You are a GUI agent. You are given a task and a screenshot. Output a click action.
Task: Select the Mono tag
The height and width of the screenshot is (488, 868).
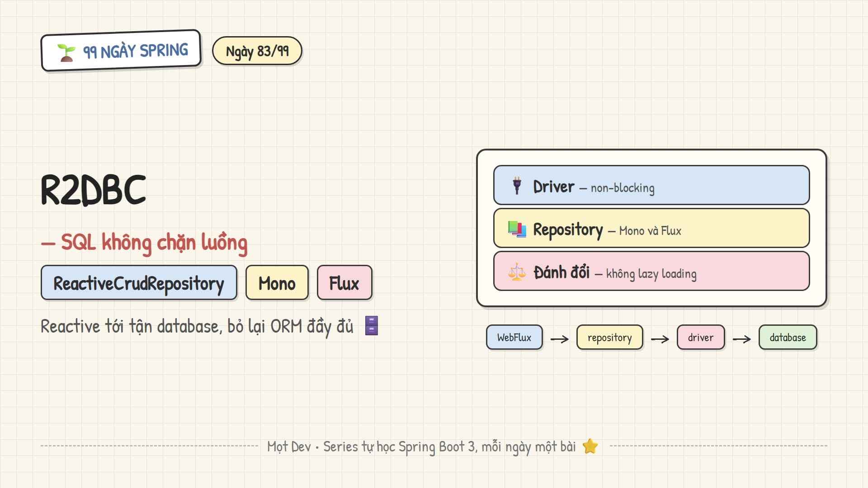[x=277, y=282]
